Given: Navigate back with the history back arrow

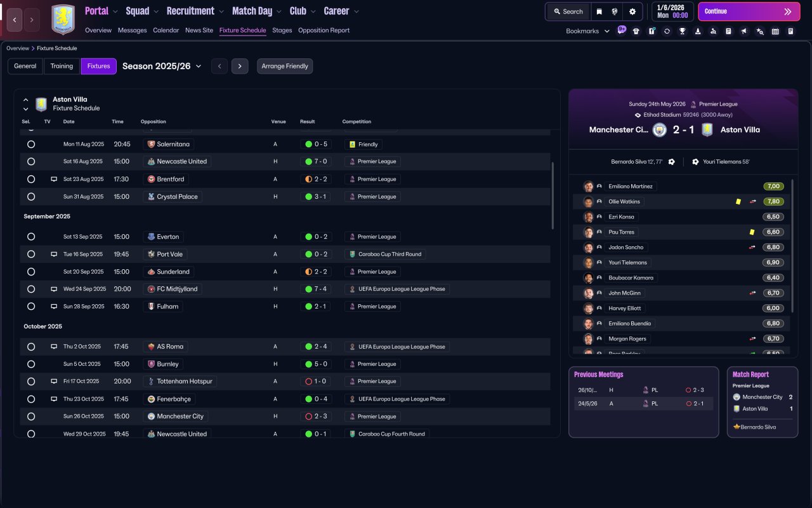Looking at the screenshot, I should tap(14, 20).
